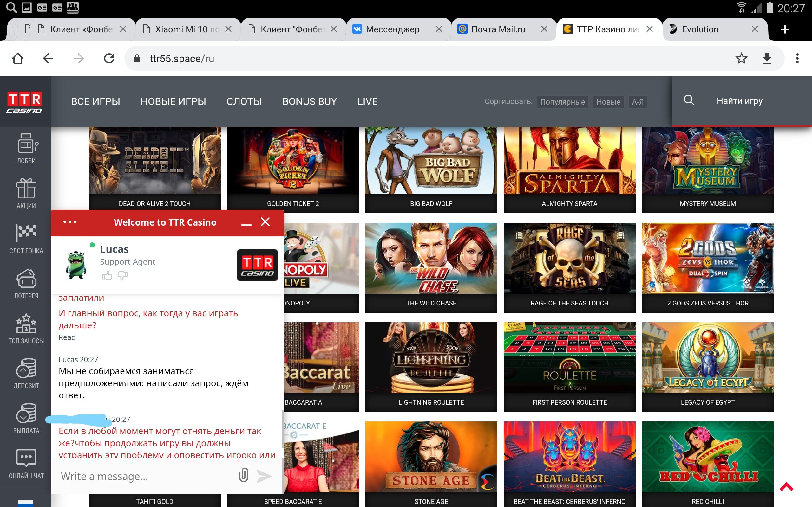Minimize the TTR Casino chat window
The image size is (812, 507).
point(246,223)
